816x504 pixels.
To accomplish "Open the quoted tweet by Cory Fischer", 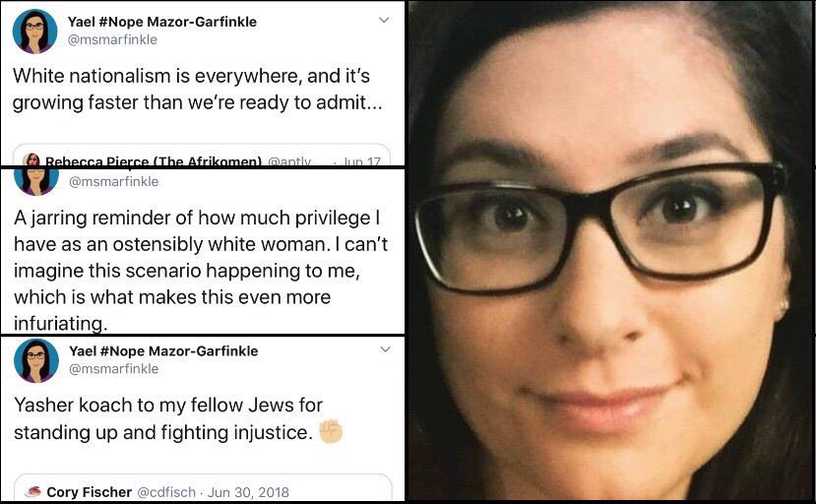I will point(203,488).
